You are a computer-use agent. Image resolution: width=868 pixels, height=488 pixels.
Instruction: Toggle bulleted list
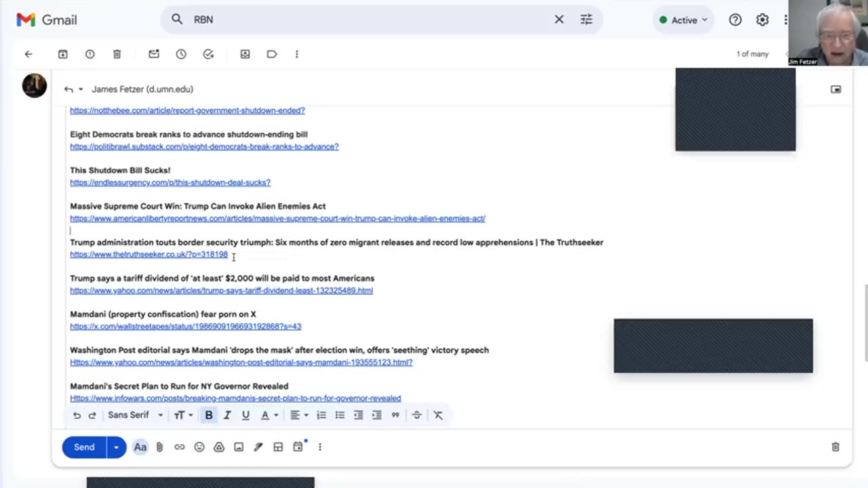coord(340,415)
